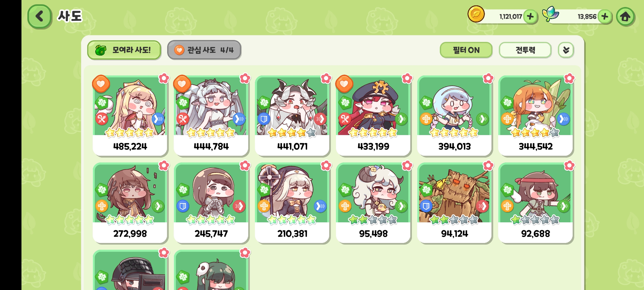The width and height of the screenshot is (644, 290).
Task: Toggle the 필터 ON filter button
Action: point(466,50)
